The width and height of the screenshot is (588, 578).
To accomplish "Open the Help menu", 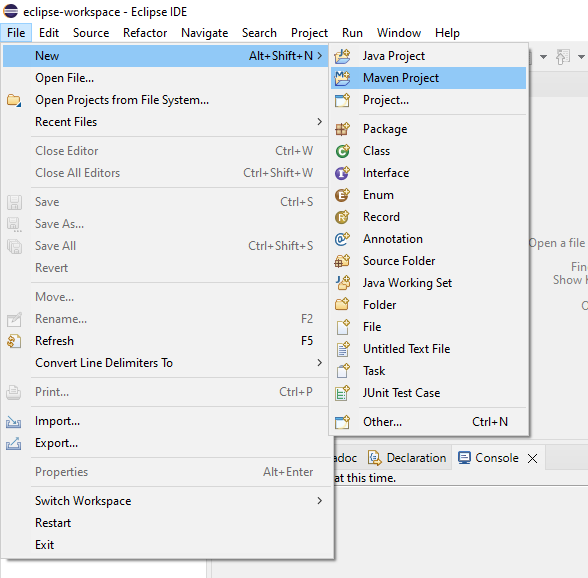I will point(447,33).
